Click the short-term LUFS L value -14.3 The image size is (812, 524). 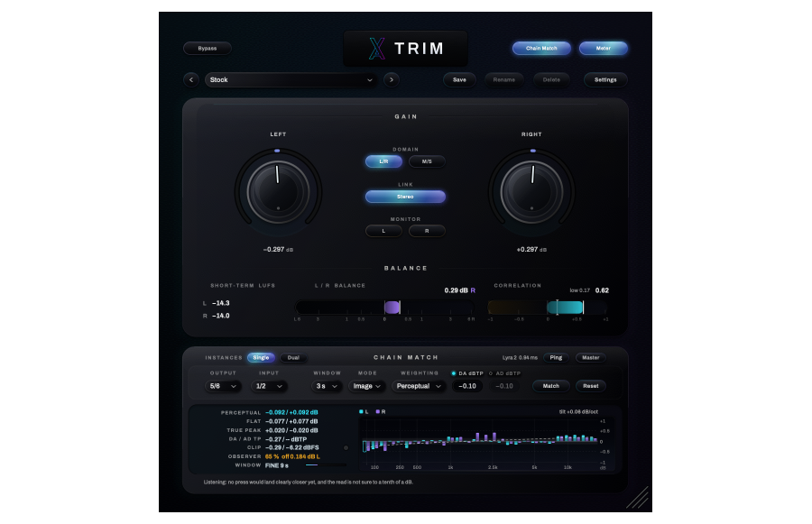[x=221, y=303]
